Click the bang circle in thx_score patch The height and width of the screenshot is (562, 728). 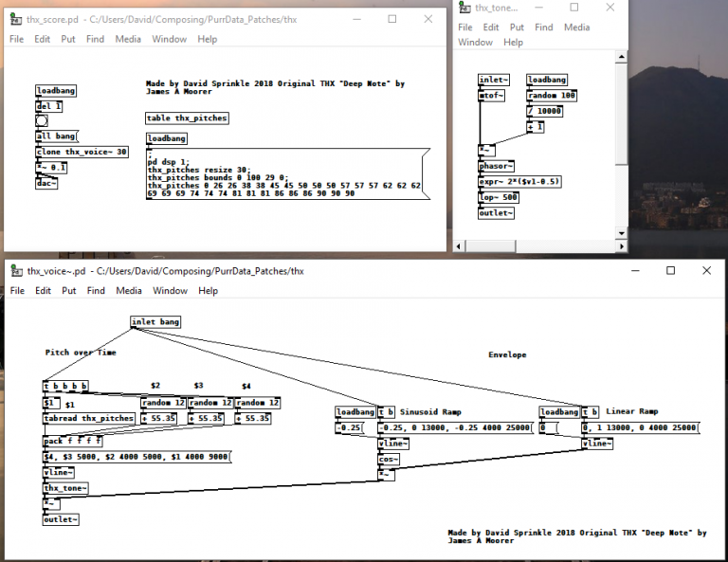pyautogui.click(x=42, y=121)
